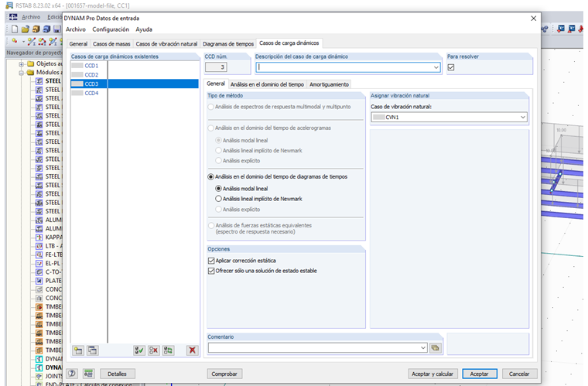Expand Objetos folder in project navigator
Viewport: 588px width, 386px height.
pos(22,63)
